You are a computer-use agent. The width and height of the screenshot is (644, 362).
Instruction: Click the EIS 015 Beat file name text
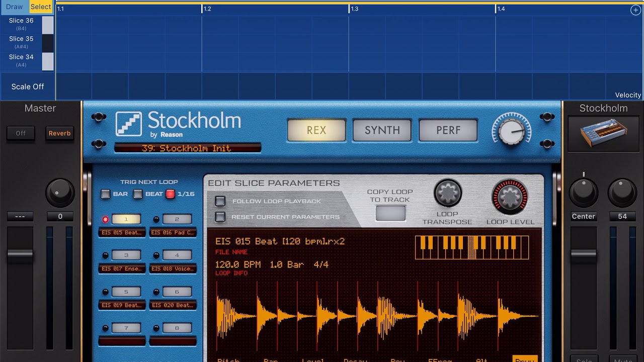click(280, 241)
